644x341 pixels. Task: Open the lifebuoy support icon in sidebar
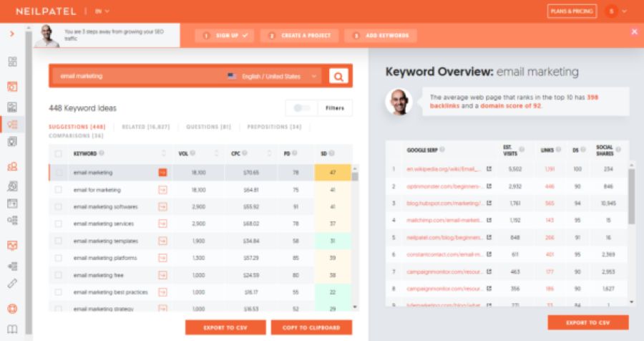[x=12, y=309]
